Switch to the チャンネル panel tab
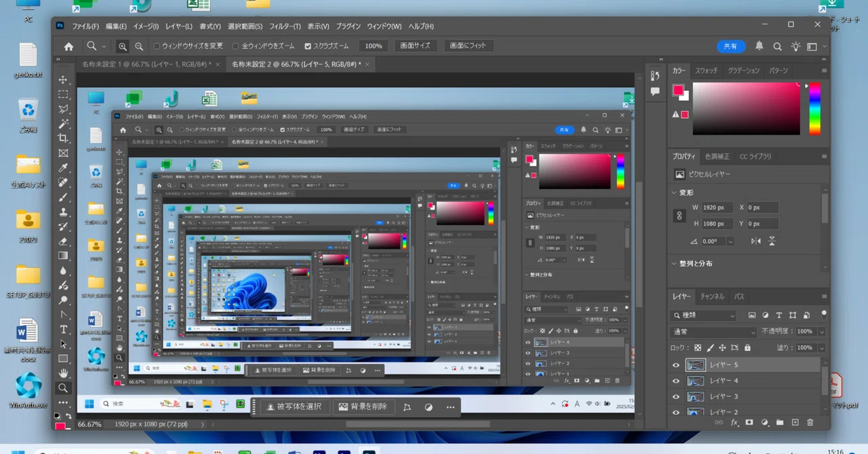 [x=712, y=297]
